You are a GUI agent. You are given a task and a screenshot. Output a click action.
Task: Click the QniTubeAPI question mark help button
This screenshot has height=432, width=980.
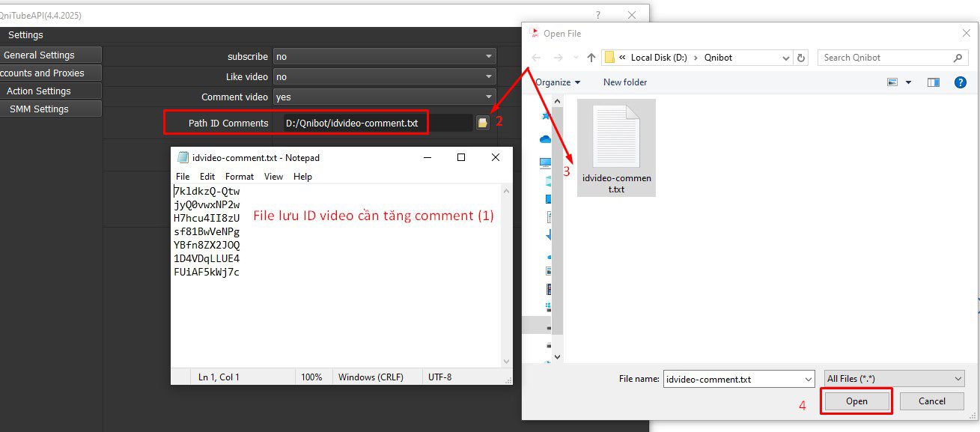pos(597,15)
